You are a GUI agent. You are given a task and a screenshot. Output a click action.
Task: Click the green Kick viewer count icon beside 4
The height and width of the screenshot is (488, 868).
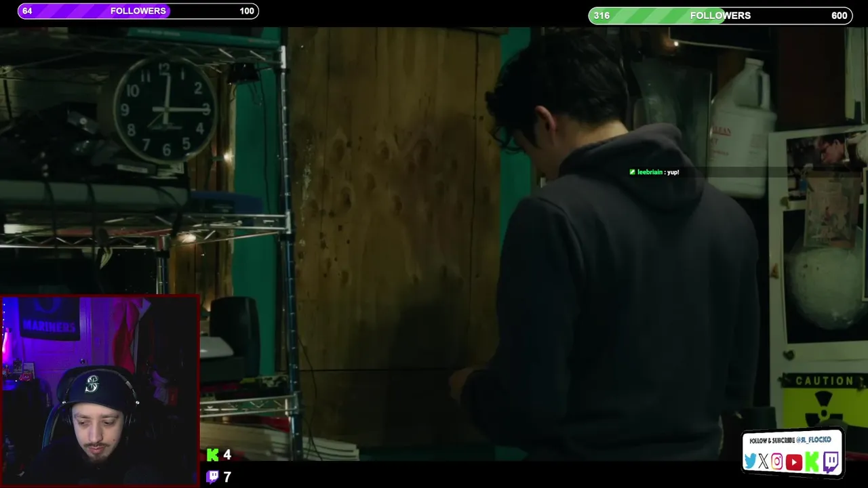pos(213,455)
